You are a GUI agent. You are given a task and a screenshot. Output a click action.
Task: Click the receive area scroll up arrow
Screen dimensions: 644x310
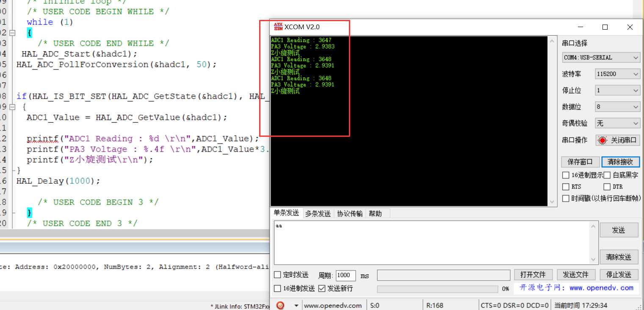pos(552,42)
